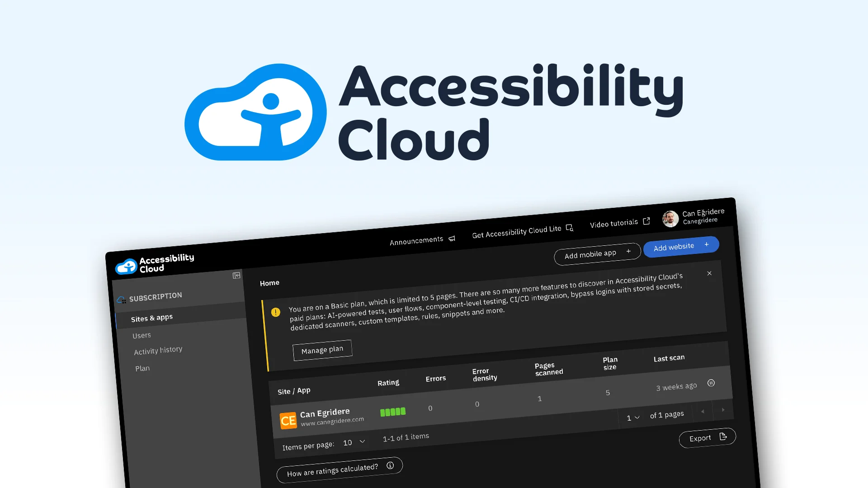Click the Subscription cloud icon in sidebar

tap(121, 300)
